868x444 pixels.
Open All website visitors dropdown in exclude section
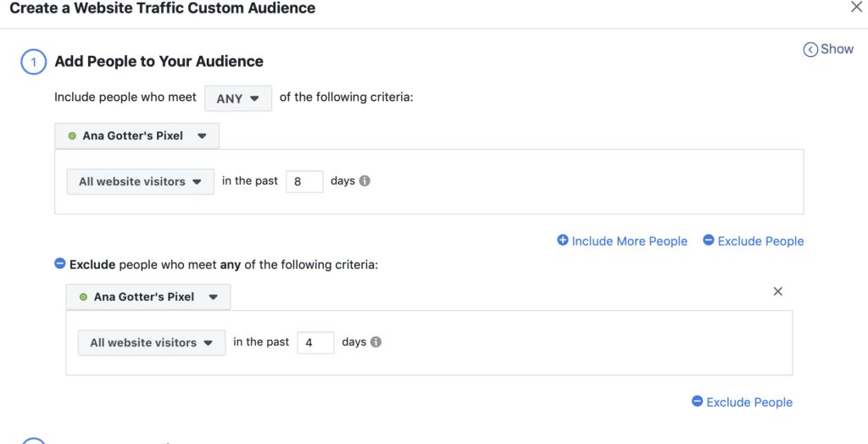(152, 342)
